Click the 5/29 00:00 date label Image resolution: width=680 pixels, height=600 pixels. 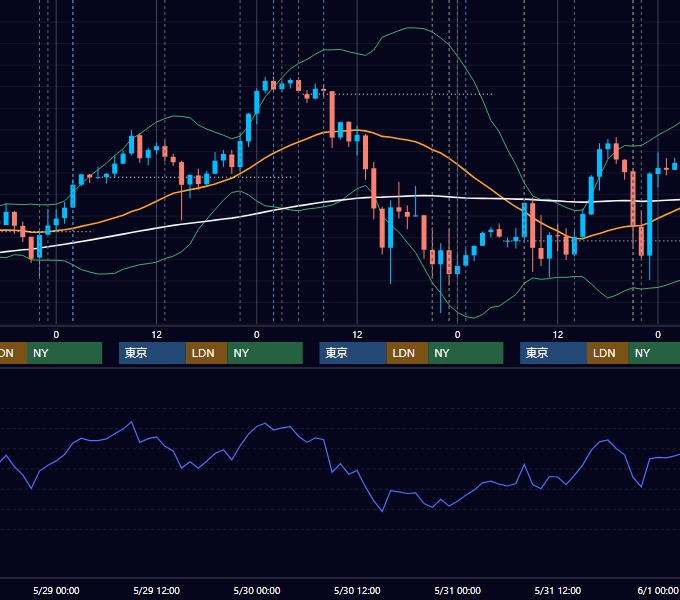[56, 590]
